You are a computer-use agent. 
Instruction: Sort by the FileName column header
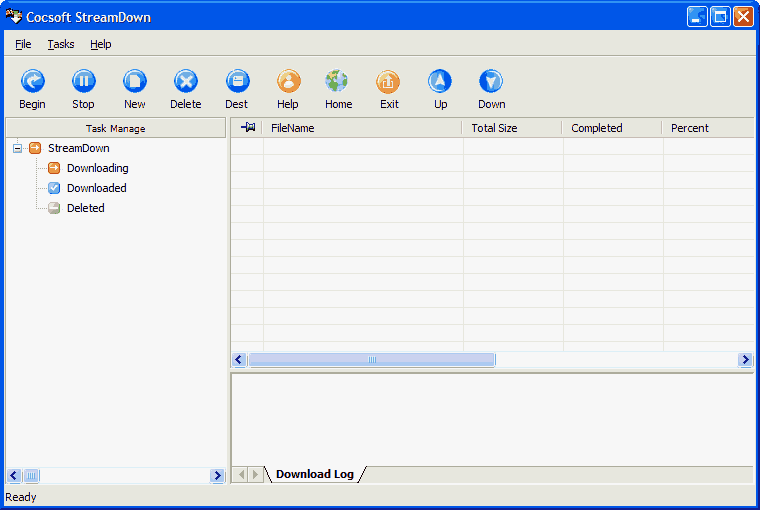click(362, 128)
